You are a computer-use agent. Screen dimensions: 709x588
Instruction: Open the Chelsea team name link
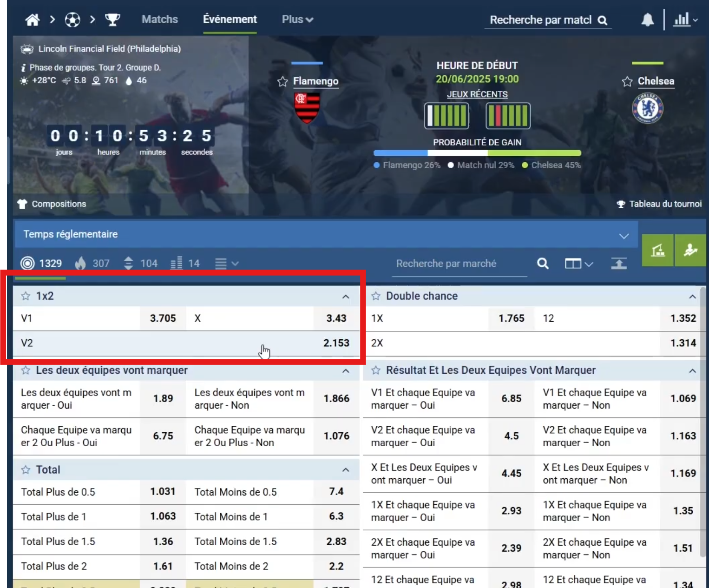(x=656, y=81)
